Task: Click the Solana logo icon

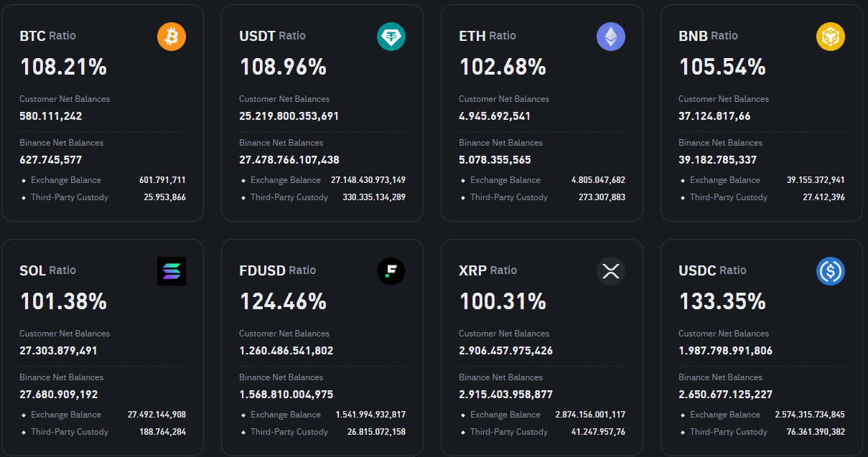Action: (172, 271)
